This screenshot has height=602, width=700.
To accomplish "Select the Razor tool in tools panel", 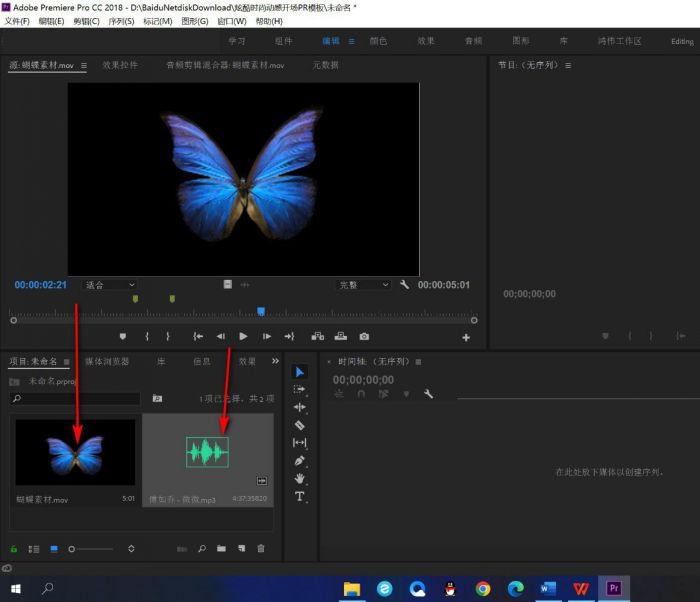I will (299, 425).
